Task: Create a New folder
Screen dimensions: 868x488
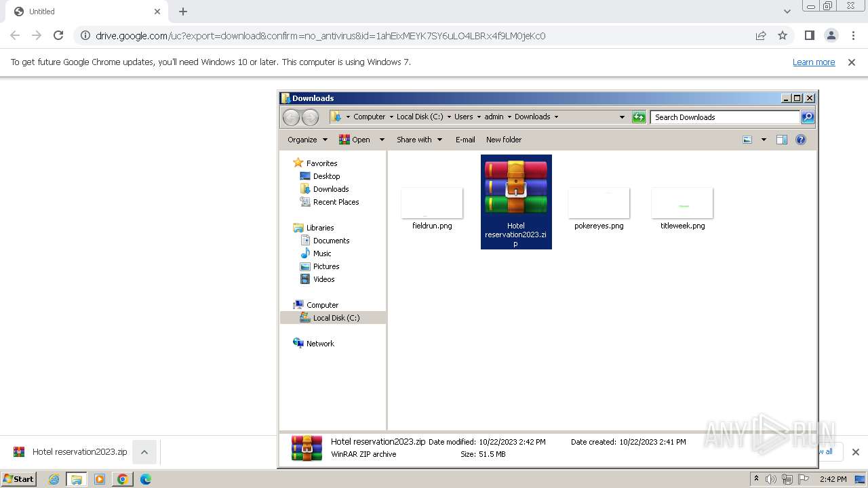Action: coord(504,140)
